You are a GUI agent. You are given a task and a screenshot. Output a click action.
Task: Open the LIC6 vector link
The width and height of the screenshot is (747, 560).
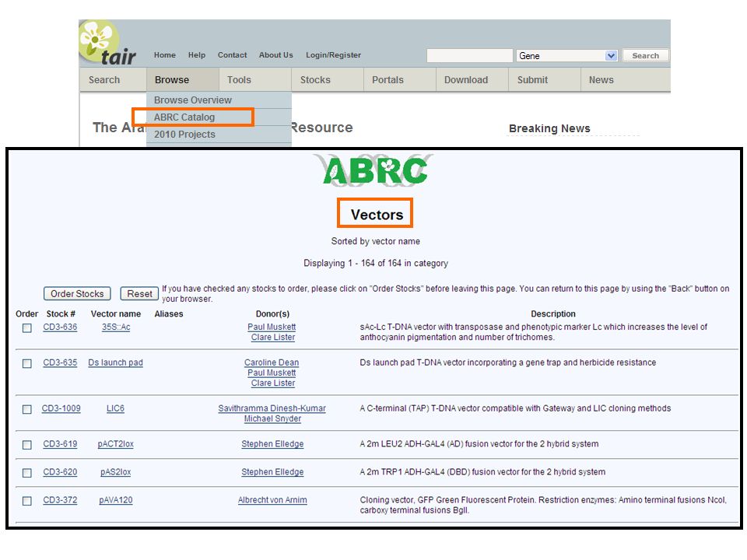[115, 408]
